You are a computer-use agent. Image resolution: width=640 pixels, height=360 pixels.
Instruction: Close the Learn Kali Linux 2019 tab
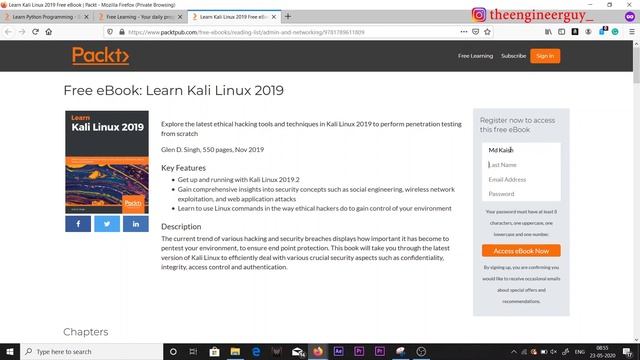point(274,17)
